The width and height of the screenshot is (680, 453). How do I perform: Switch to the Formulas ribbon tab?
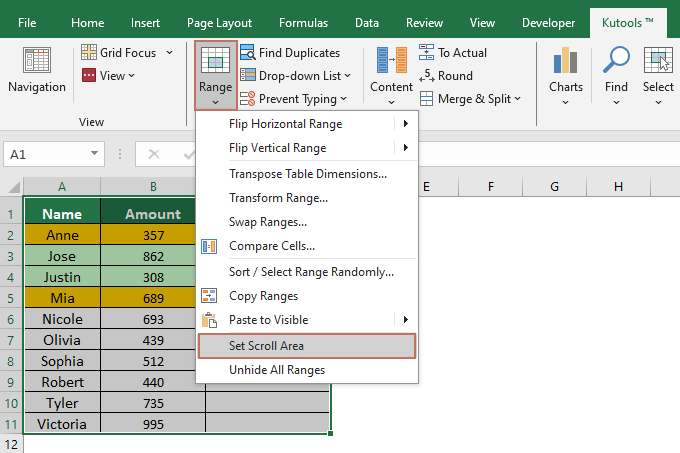pyautogui.click(x=303, y=23)
